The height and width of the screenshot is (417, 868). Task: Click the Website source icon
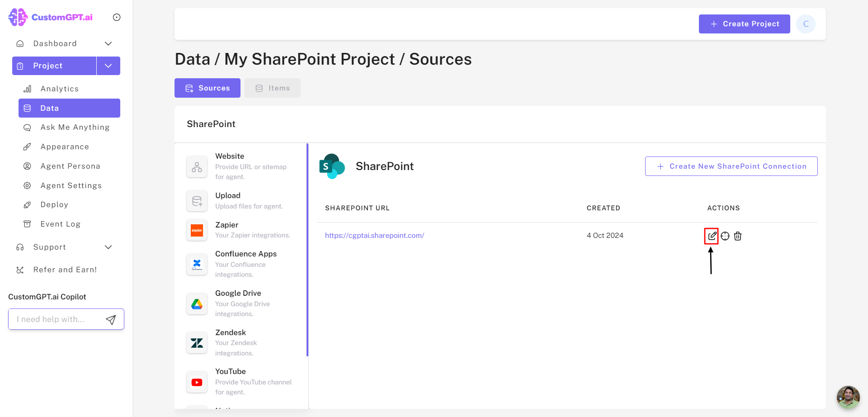[197, 167]
